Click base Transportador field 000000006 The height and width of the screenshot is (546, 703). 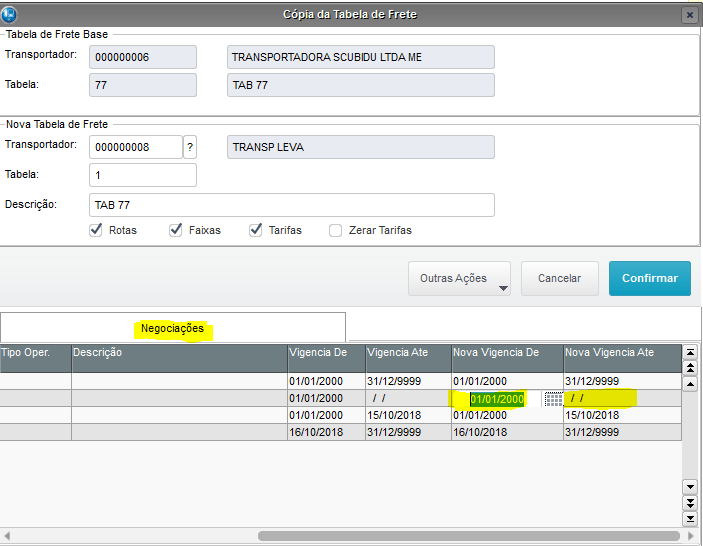pyautogui.click(x=143, y=57)
